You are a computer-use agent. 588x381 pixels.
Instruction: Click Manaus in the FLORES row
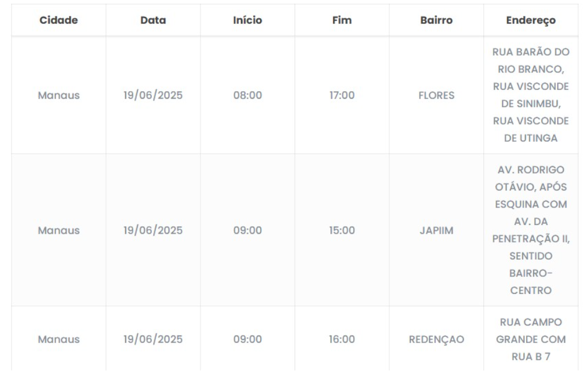58,95
